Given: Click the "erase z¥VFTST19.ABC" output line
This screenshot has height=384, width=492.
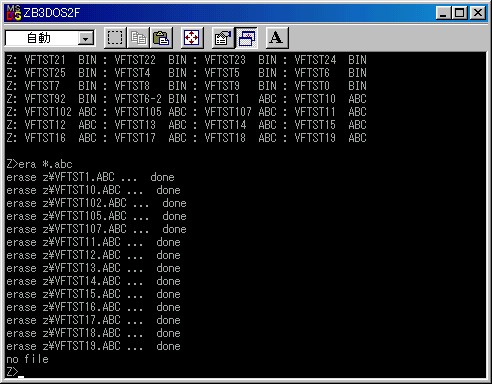Looking at the screenshot, I should [x=93, y=346].
